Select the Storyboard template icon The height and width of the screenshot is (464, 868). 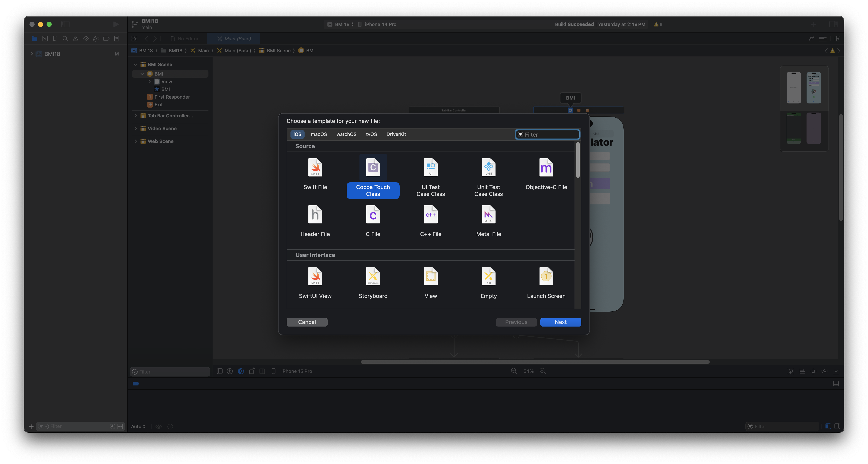[373, 276]
